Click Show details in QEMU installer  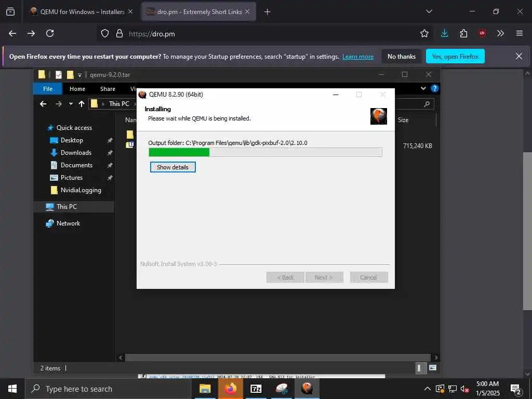tap(172, 167)
